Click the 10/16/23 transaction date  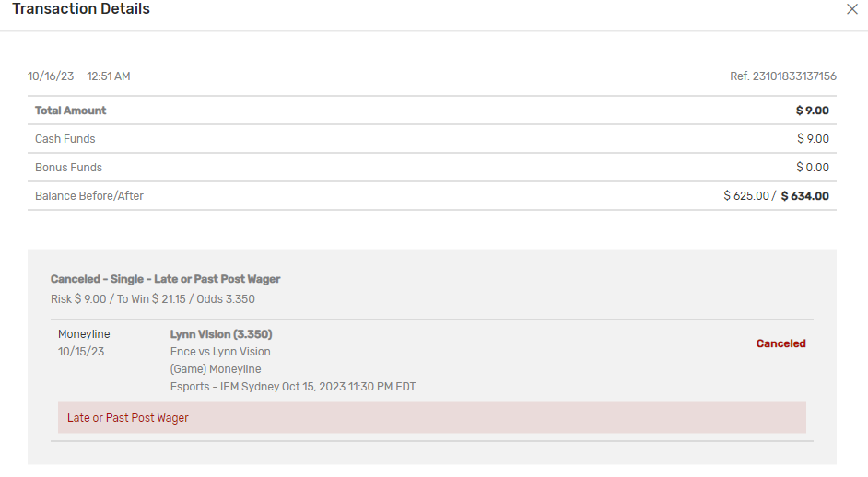51,76
